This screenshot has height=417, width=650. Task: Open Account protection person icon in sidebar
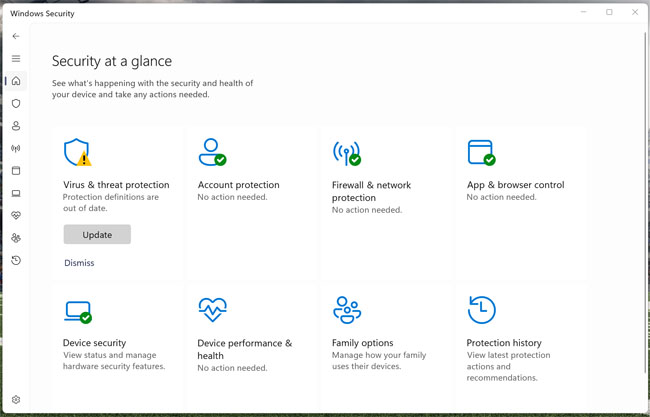(16, 126)
